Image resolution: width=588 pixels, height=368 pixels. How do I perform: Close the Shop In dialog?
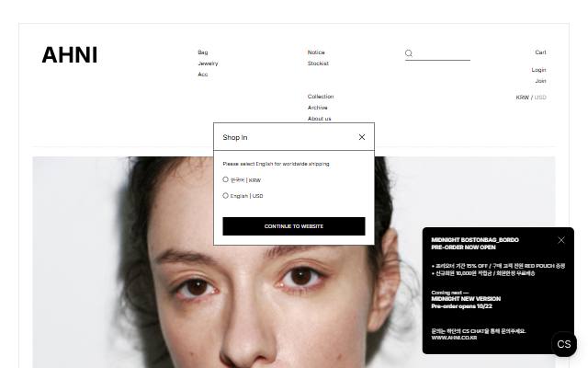(362, 137)
